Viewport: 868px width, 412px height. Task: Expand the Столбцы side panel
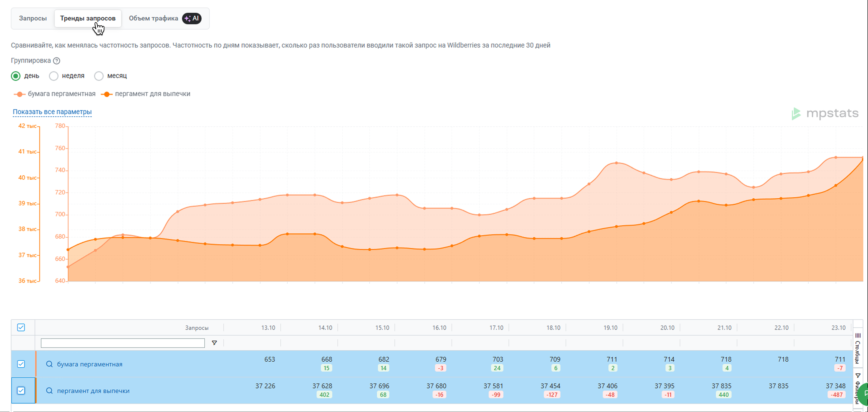[858, 349]
